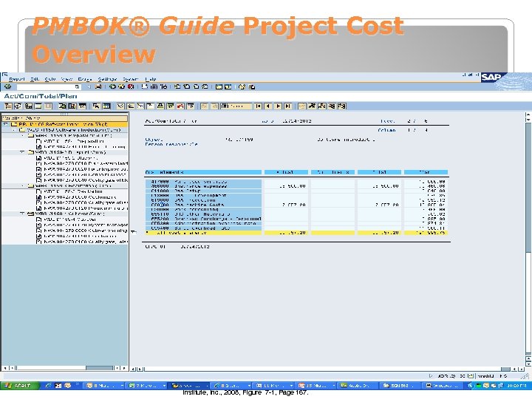Collapse the Blueprint WBS folder node
Screen dimensions: 532x399
pos(22,152)
